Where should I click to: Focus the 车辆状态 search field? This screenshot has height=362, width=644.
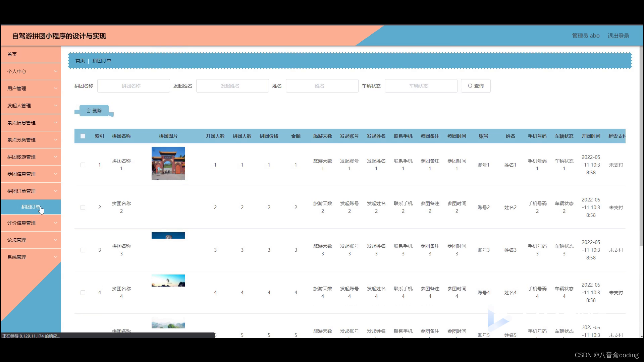[421, 86]
